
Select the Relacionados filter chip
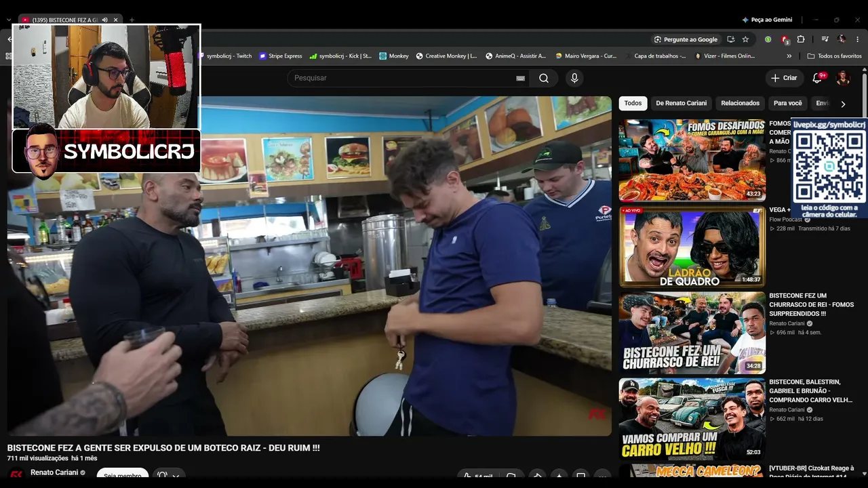(740, 103)
